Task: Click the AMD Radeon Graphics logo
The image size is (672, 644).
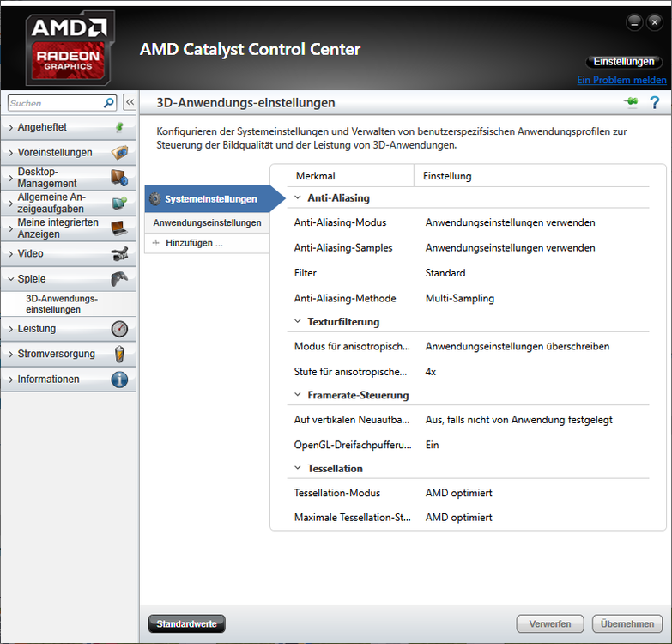Action: pos(70,48)
